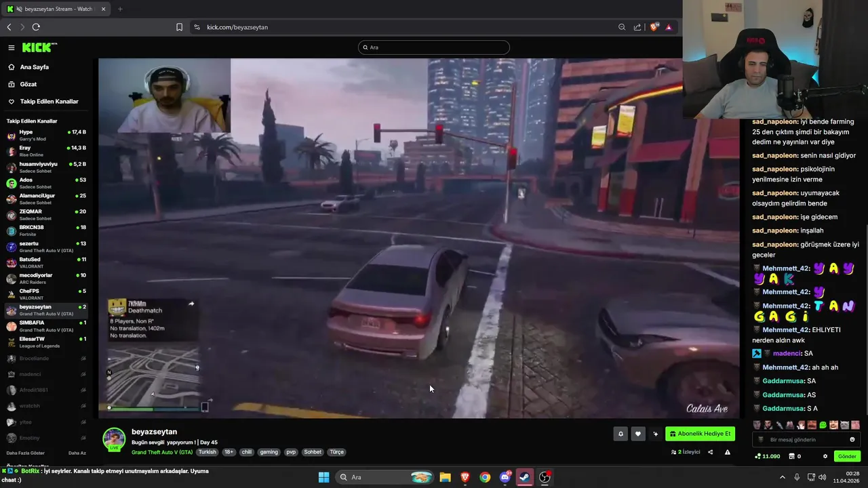868x488 pixels.
Task: Open ZEQMAR channel in sidebar
Action: tap(46, 214)
